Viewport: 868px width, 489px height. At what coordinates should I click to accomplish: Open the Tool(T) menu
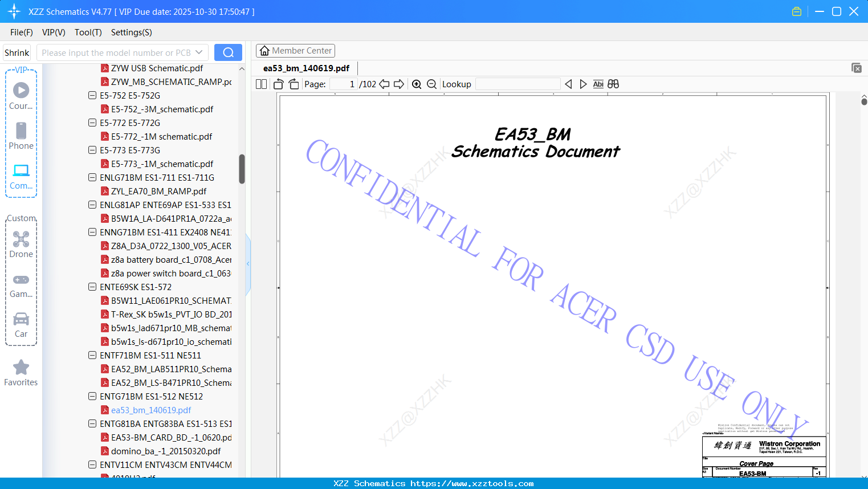click(x=88, y=32)
